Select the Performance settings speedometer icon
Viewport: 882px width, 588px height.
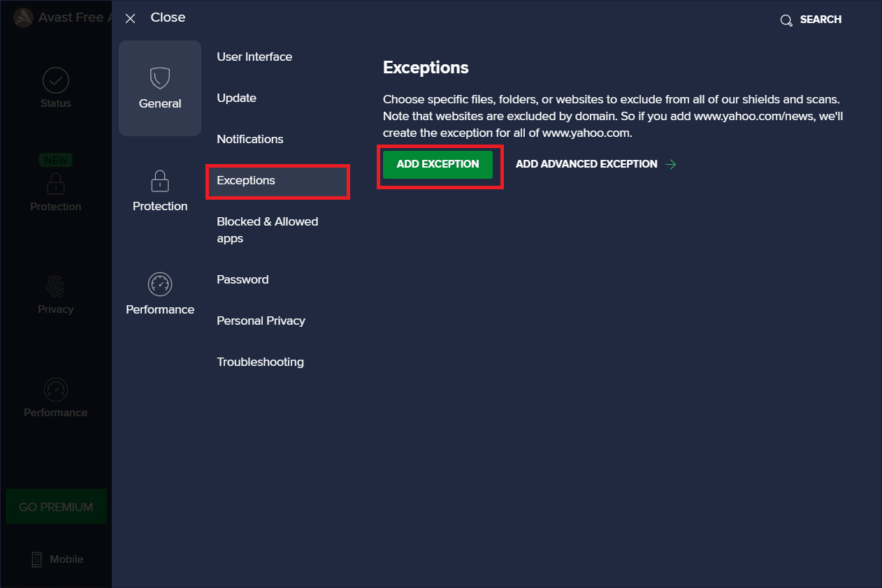tap(159, 284)
